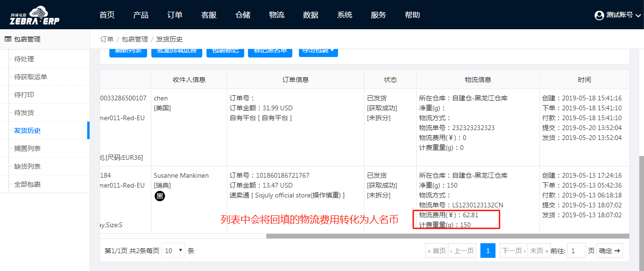Select page 1 in the pagination

pyautogui.click(x=488, y=251)
